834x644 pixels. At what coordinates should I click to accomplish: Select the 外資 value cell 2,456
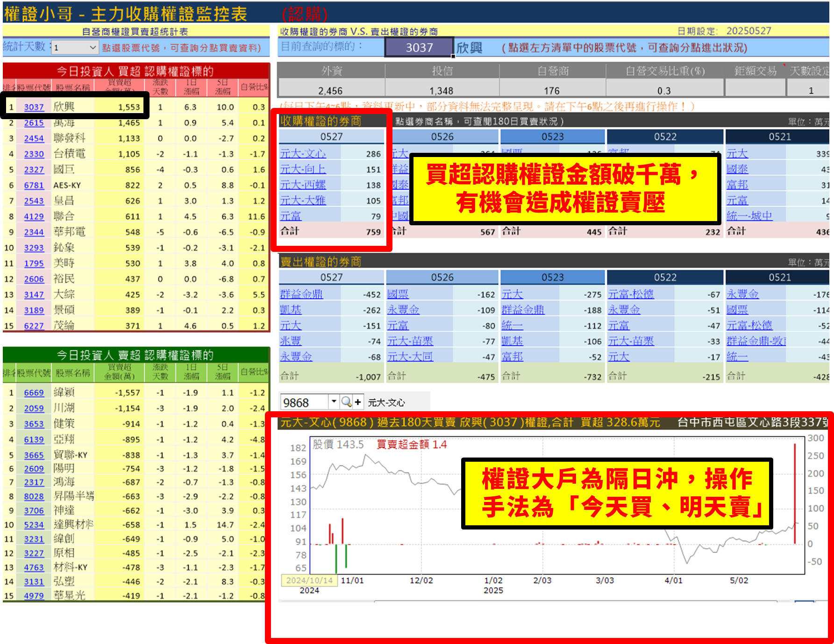[331, 90]
